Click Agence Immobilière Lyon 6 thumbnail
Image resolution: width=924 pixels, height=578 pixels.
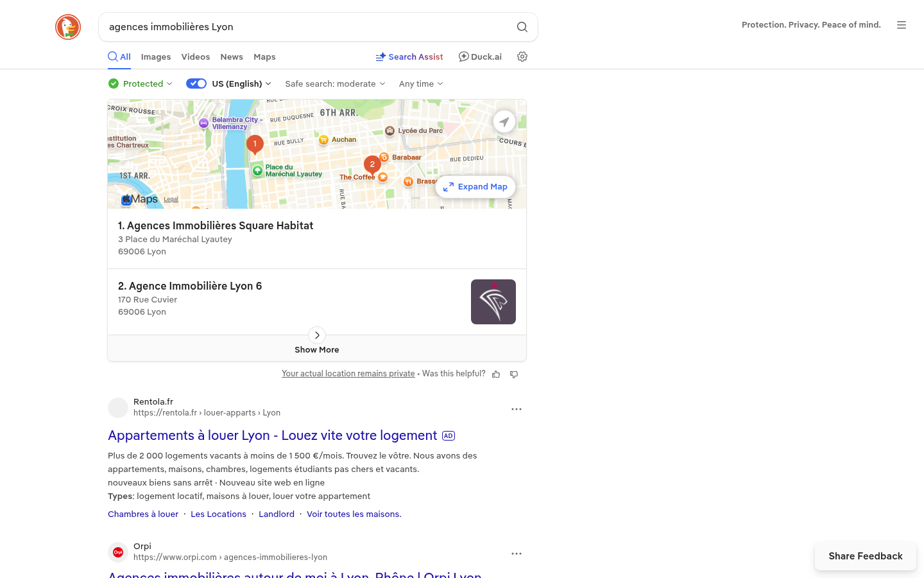(493, 302)
